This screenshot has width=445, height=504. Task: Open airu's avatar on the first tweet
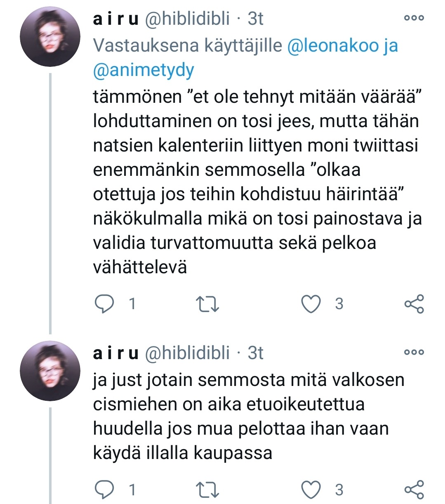(50, 36)
